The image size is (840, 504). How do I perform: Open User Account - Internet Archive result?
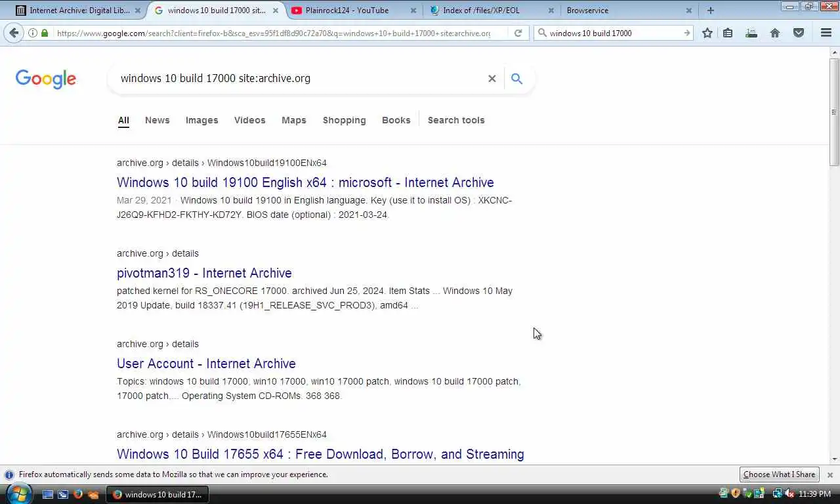point(206,364)
